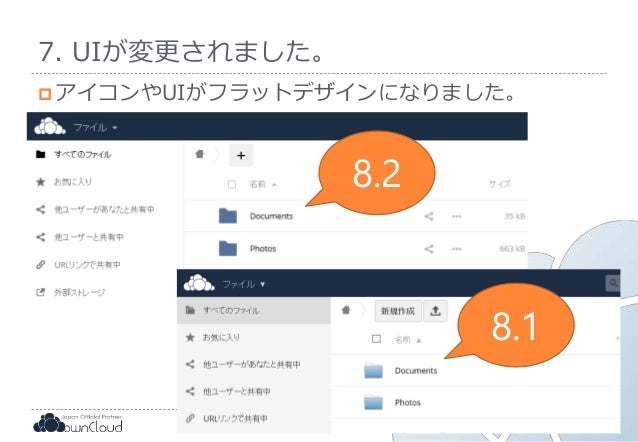Image resolution: width=638 pixels, height=442 pixels.
Task: Click the Photos folder icon in 8.1
Action: click(373, 402)
